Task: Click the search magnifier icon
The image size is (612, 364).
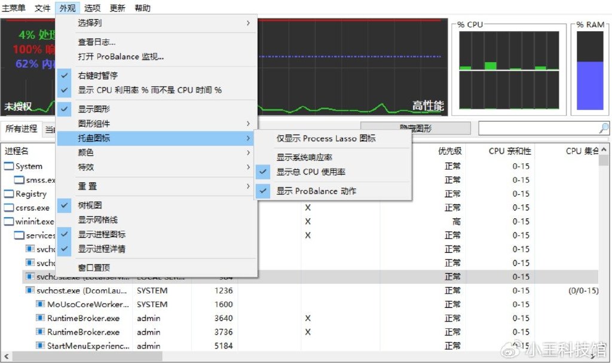Action: pos(604,128)
